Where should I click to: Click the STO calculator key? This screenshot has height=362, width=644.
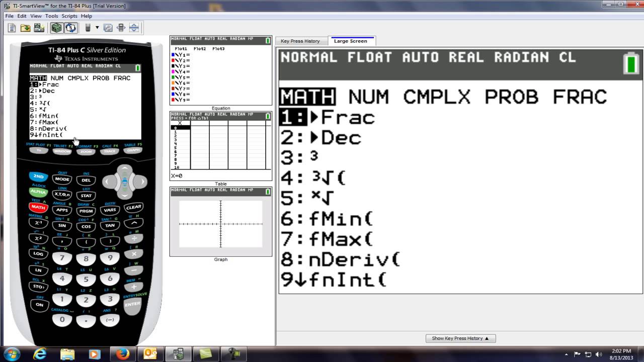38,287
